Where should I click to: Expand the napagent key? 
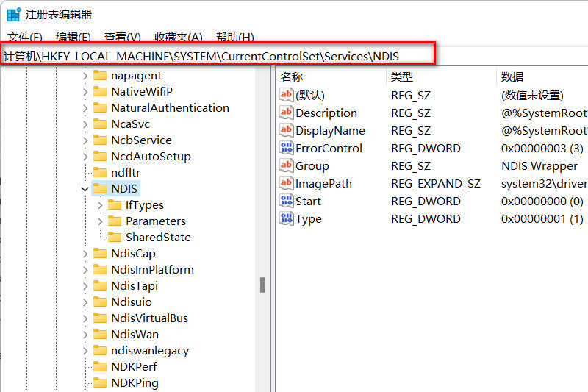85,76
